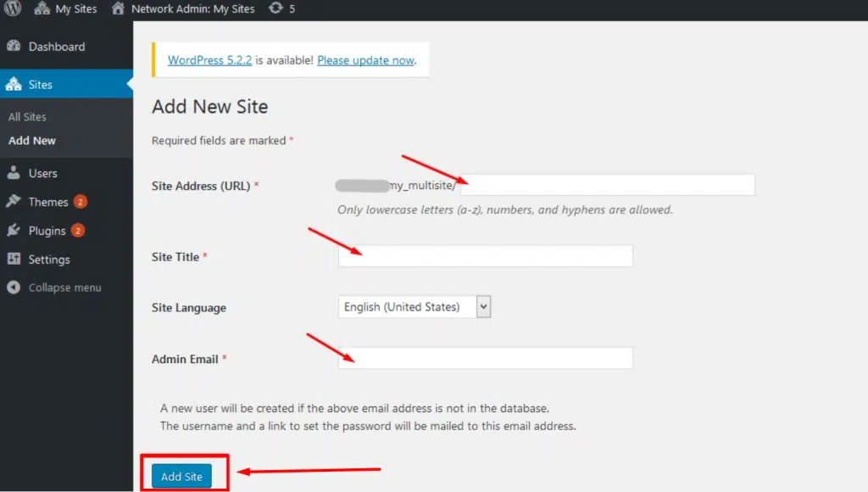Click the updates refresh icon

pyautogui.click(x=275, y=8)
